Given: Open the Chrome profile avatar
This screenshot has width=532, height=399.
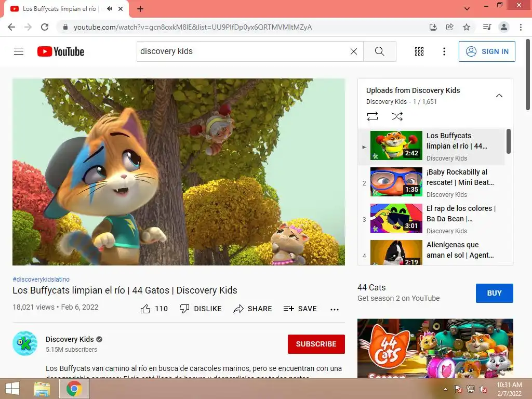Looking at the screenshot, I should click(x=504, y=27).
